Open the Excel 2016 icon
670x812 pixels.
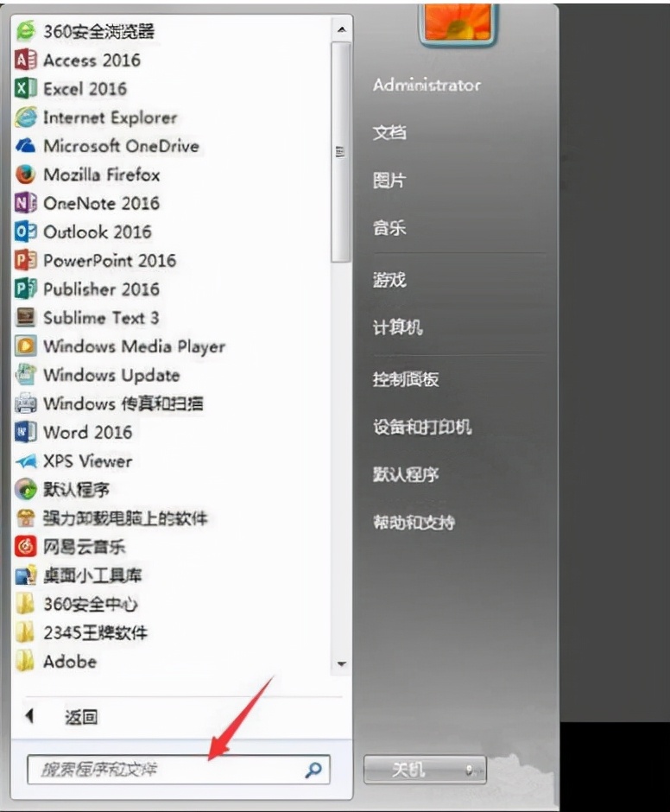(x=25, y=89)
